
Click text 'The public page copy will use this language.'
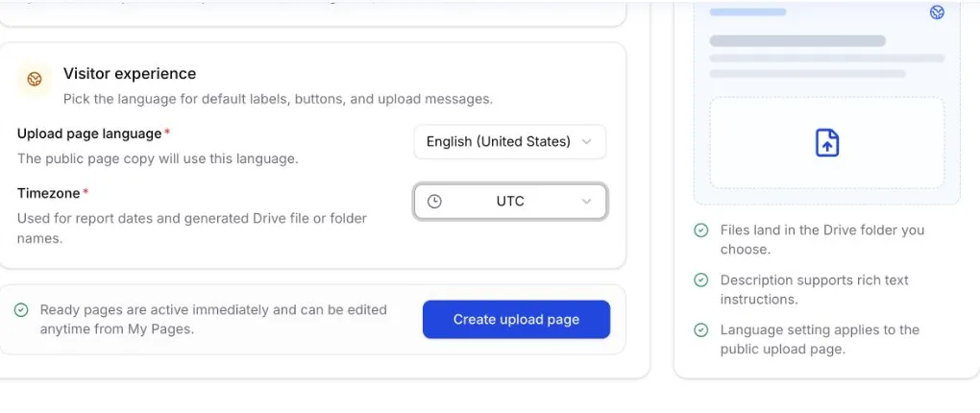click(x=158, y=158)
